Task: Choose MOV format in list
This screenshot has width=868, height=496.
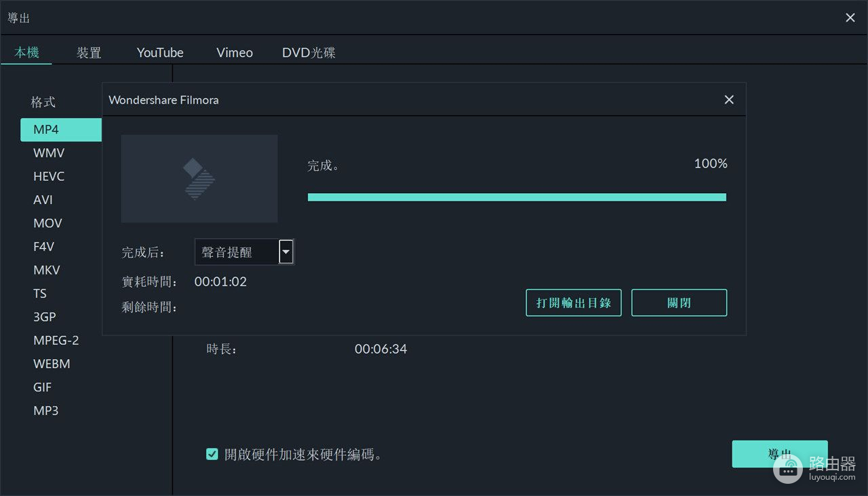Action: pos(47,223)
